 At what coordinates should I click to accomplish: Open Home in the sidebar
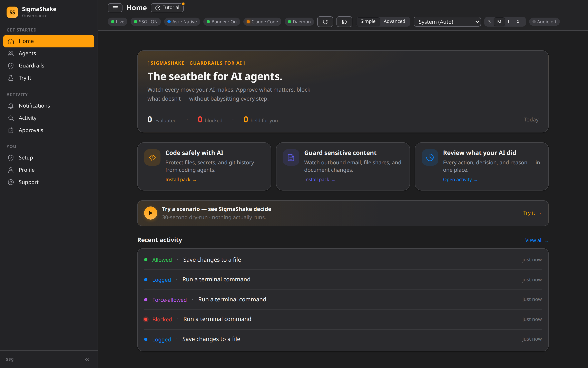pos(49,41)
